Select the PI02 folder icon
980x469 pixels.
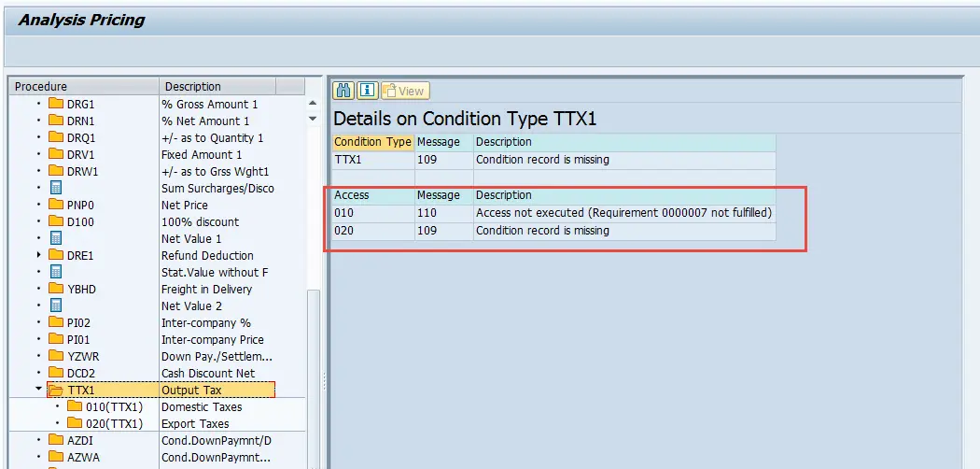coord(56,322)
